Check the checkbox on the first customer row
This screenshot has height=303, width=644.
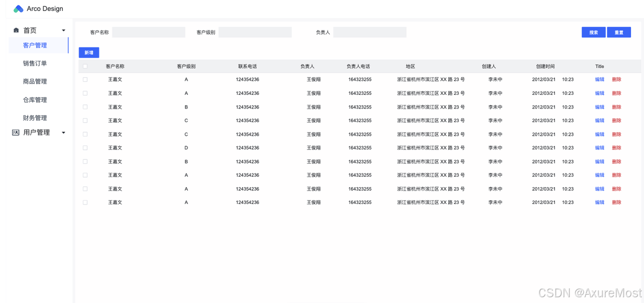pos(85,79)
